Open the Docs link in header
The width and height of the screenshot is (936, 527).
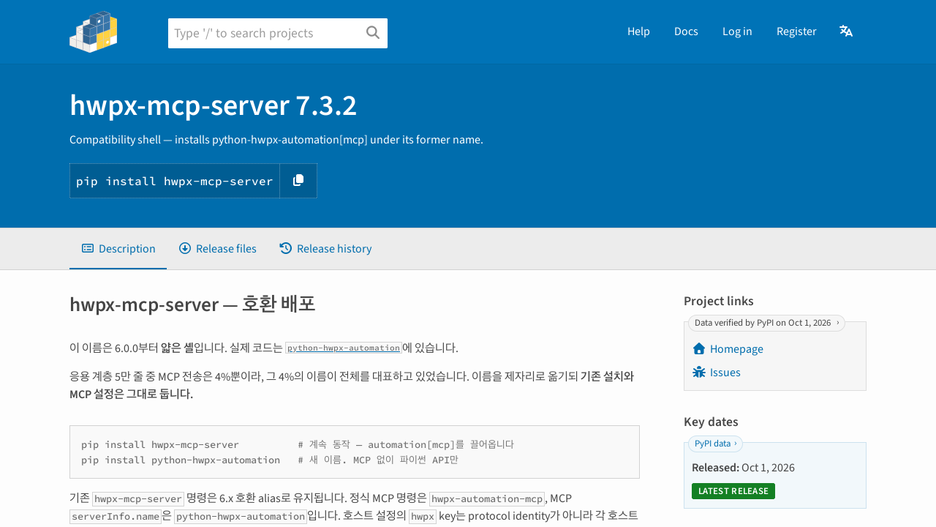click(686, 31)
